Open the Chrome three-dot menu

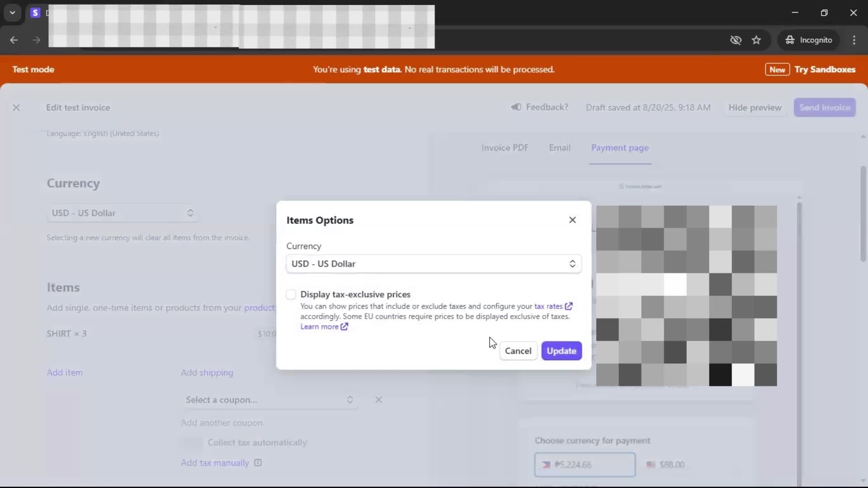tap(854, 40)
